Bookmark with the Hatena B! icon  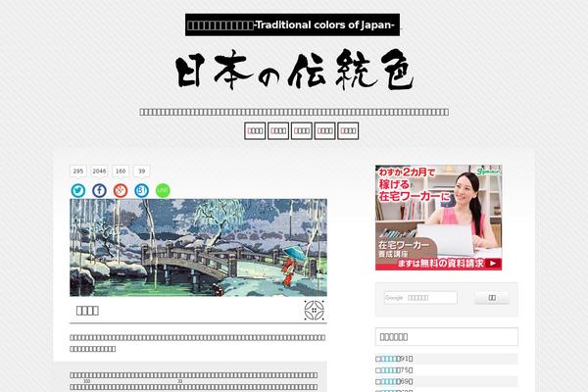[141, 190]
